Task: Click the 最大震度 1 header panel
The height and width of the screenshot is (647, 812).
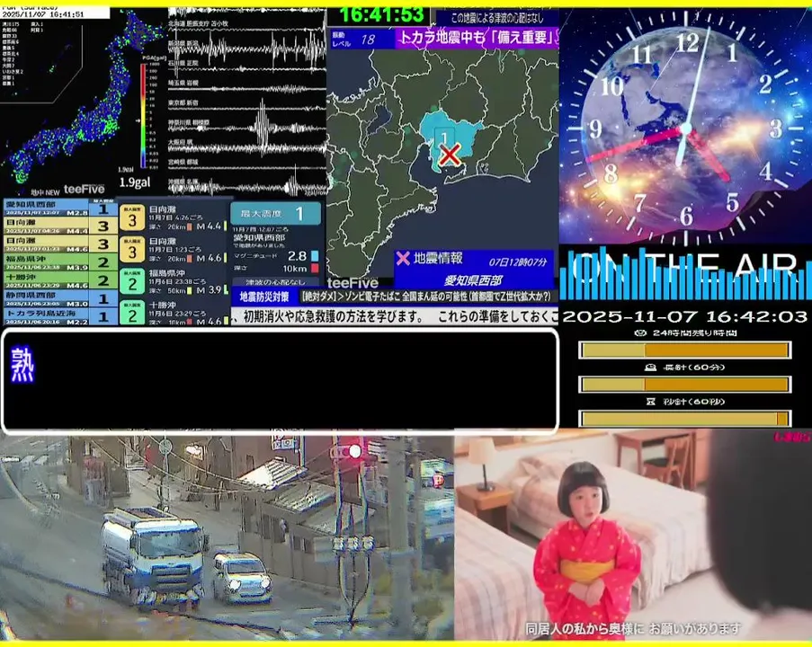Action: 275,213
